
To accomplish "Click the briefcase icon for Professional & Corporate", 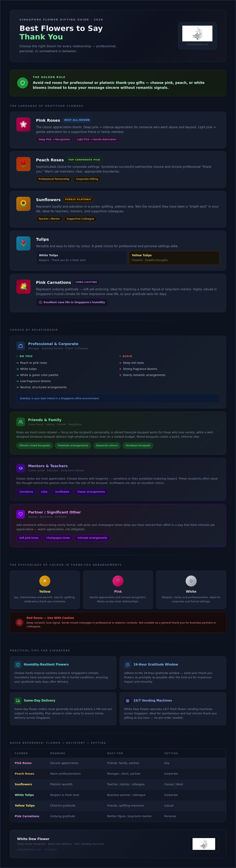I will tap(20, 346).
